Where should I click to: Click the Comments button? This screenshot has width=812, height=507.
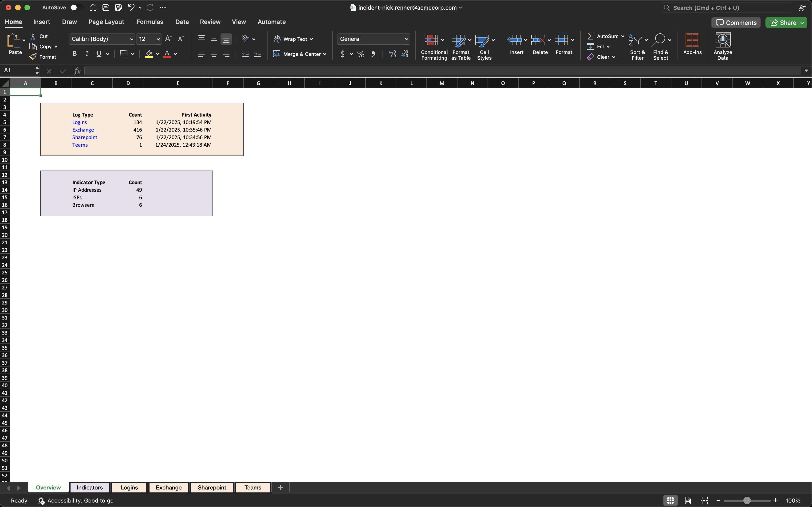[x=736, y=23]
